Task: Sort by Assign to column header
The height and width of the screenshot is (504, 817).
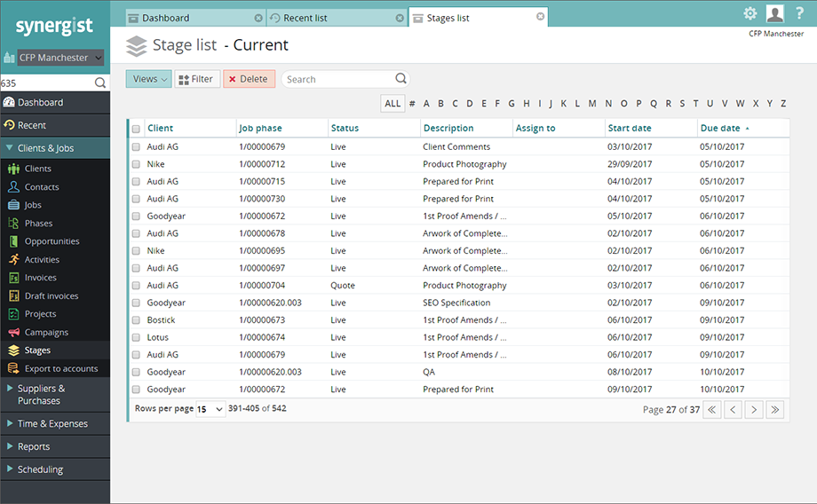Action: [535, 128]
